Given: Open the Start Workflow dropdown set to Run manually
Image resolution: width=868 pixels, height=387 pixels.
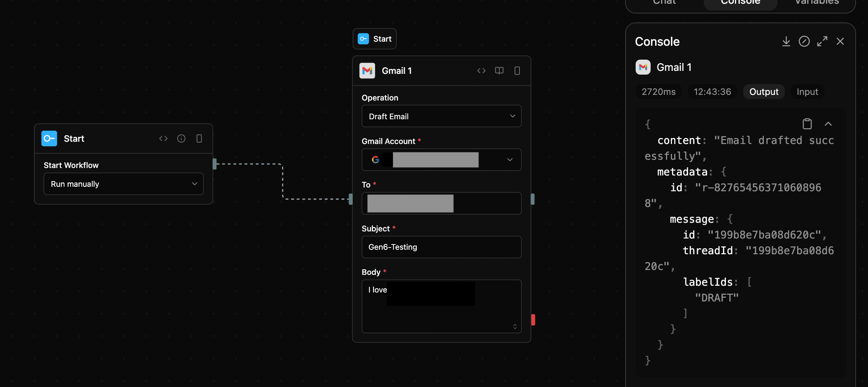Looking at the screenshot, I should pyautogui.click(x=123, y=184).
